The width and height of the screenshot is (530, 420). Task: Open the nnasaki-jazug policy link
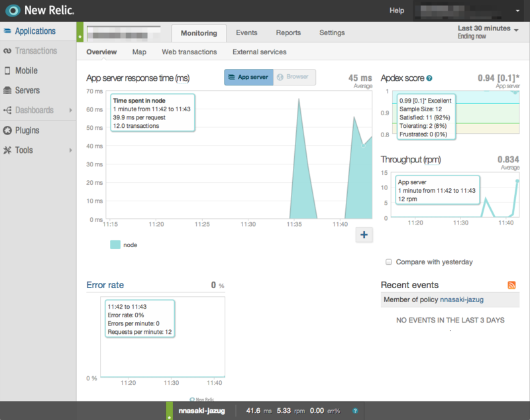click(461, 299)
